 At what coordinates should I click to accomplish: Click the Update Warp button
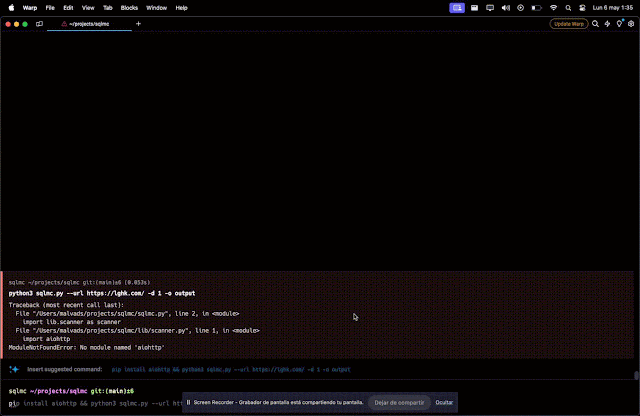[568, 23]
